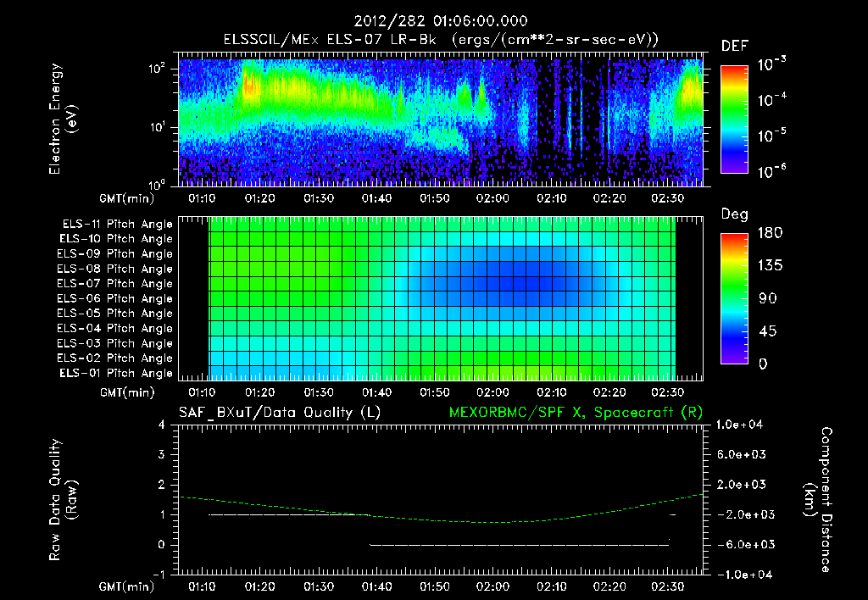
Task: Click the 180 value on Deg scale
Action: click(770, 233)
